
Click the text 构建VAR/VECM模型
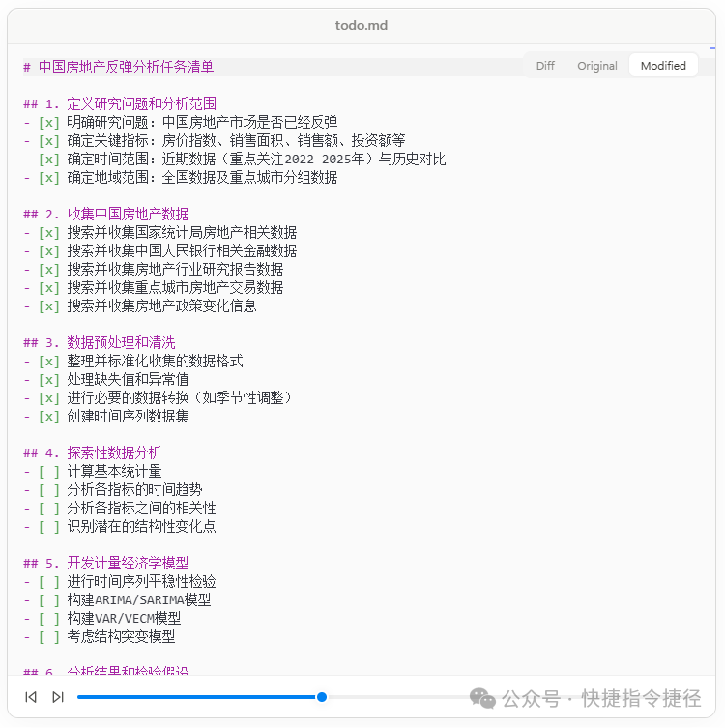124,619
